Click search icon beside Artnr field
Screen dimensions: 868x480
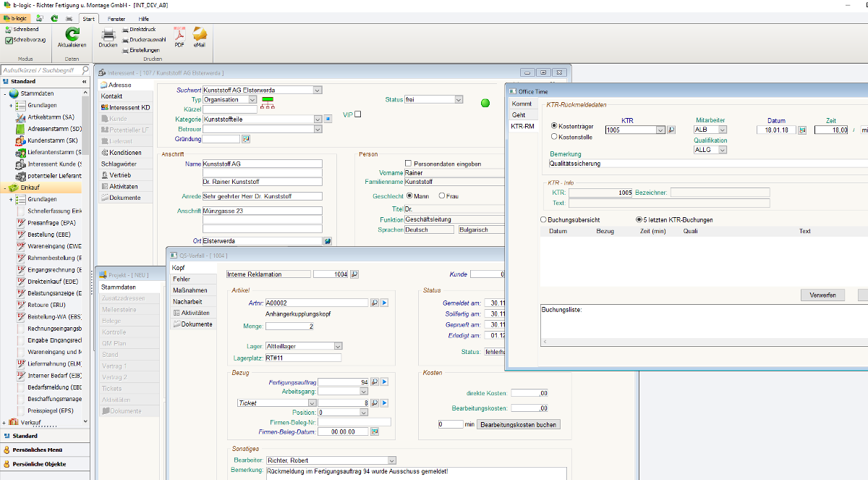[x=375, y=303]
